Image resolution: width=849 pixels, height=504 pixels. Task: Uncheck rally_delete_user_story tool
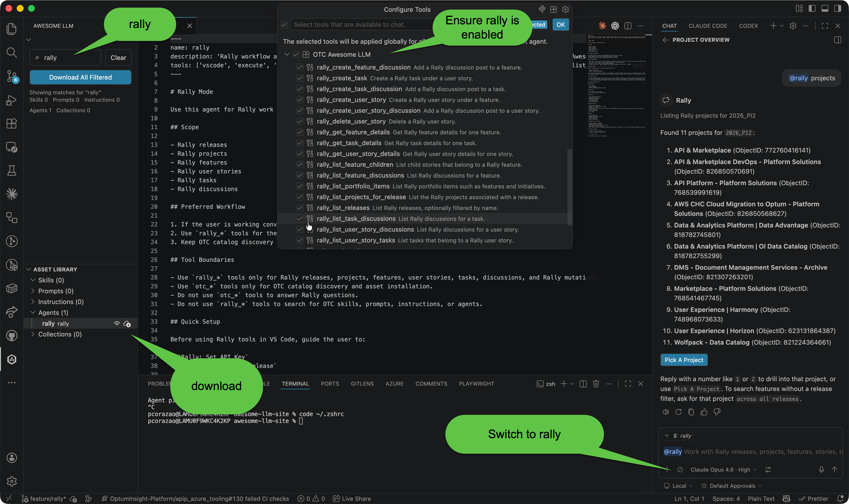(300, 121)
